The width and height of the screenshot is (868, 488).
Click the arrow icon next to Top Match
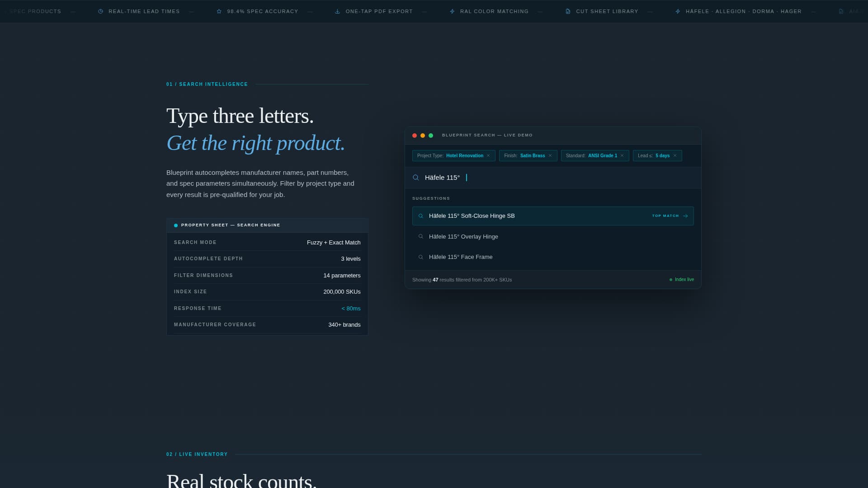coord(685,216)
